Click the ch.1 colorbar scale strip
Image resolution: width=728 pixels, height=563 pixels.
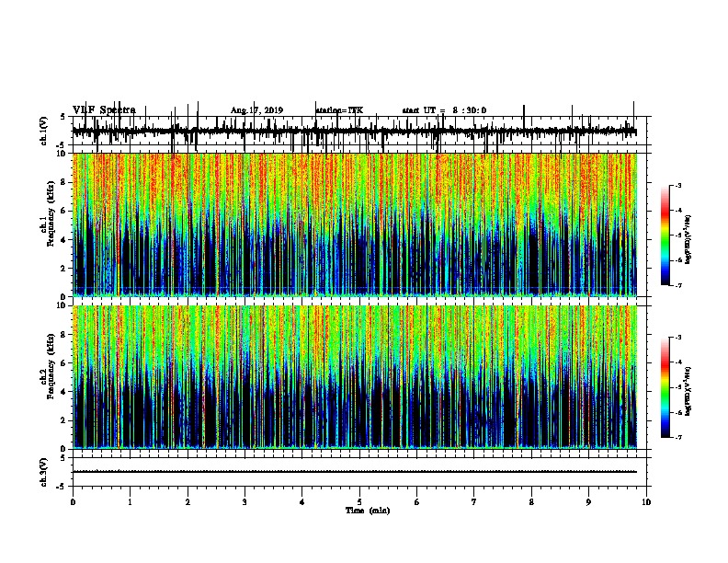tap(665, 236)
